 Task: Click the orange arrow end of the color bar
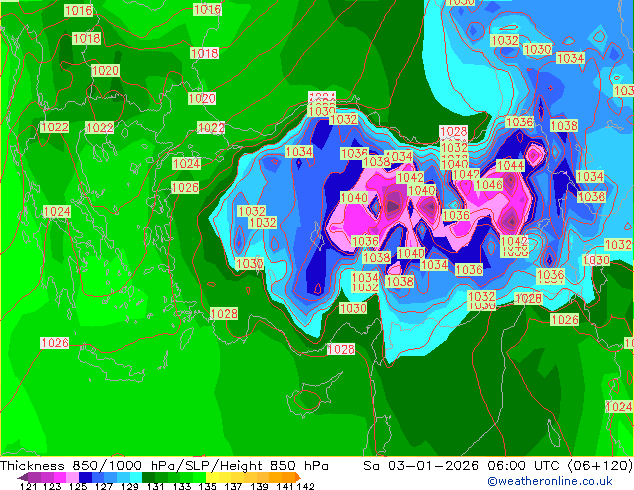[298, 477]
